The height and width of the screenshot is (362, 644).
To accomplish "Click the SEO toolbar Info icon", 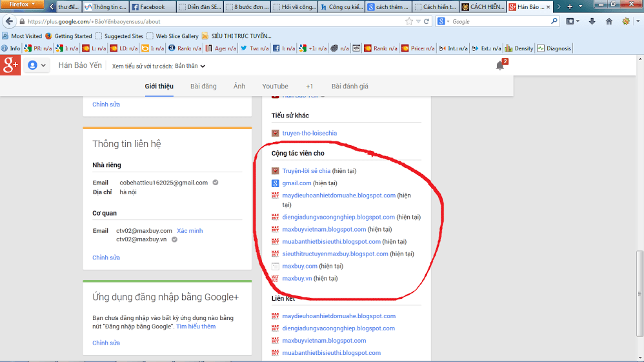I will pos(11,48).
